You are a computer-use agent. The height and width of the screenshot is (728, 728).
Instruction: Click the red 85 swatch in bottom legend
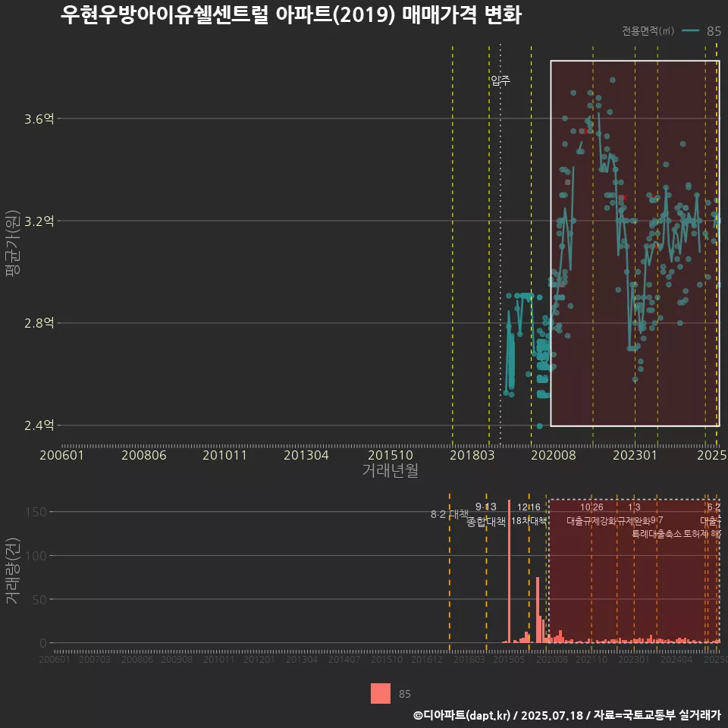click(380, 693)
